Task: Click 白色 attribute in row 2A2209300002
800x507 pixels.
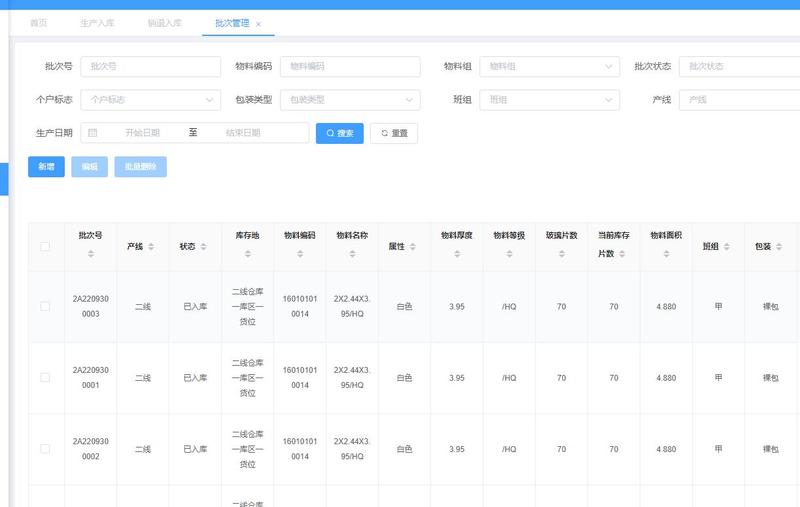Action: pos(405,449)
